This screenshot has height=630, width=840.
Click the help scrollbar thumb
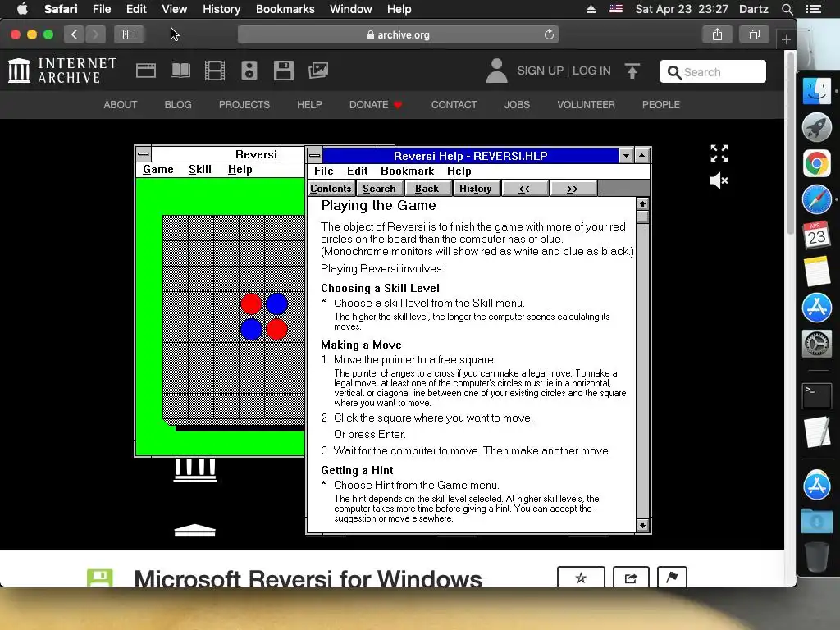pyautogui.click(x=642, y=217)
